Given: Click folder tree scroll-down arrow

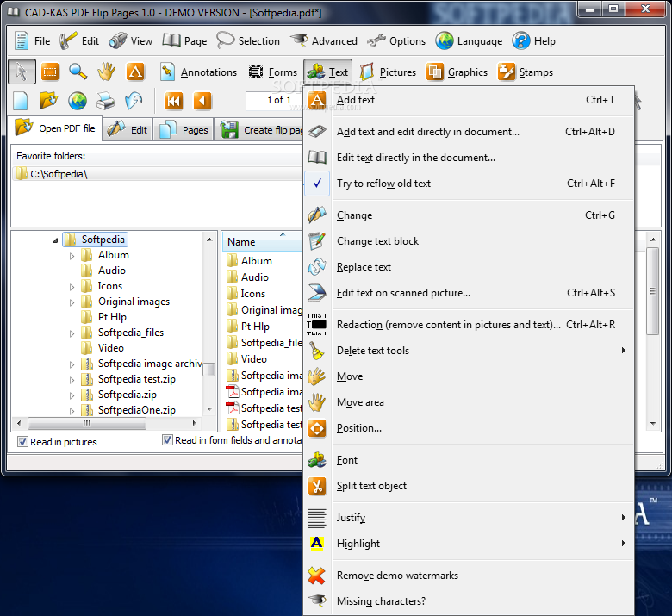Looking at the screenshot, I should [x=209, y=409].
